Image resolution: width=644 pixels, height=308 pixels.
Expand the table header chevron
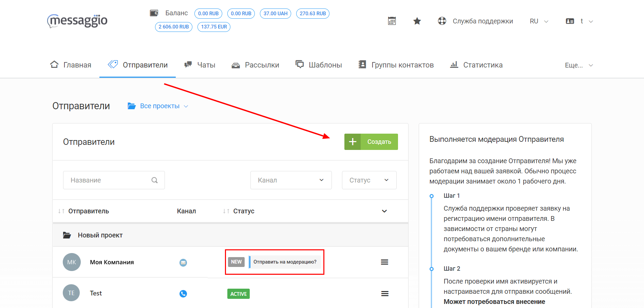pos(384,211)
